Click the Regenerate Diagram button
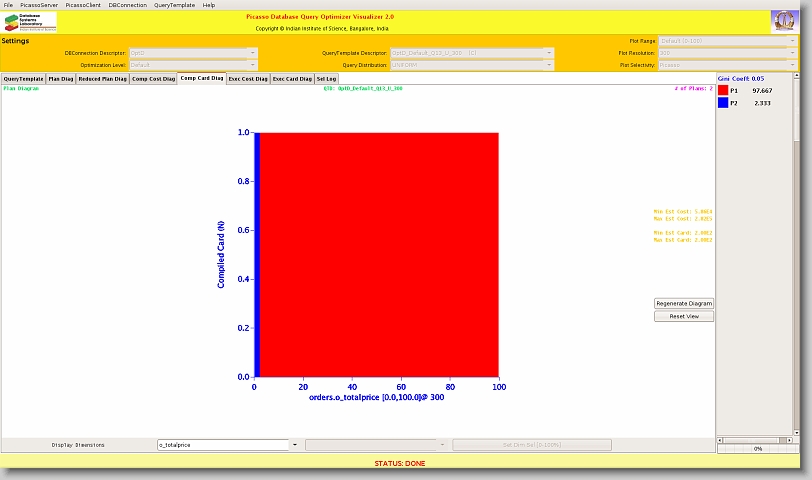This screenshot has width=812, height=480. click(x=684, y=303)
